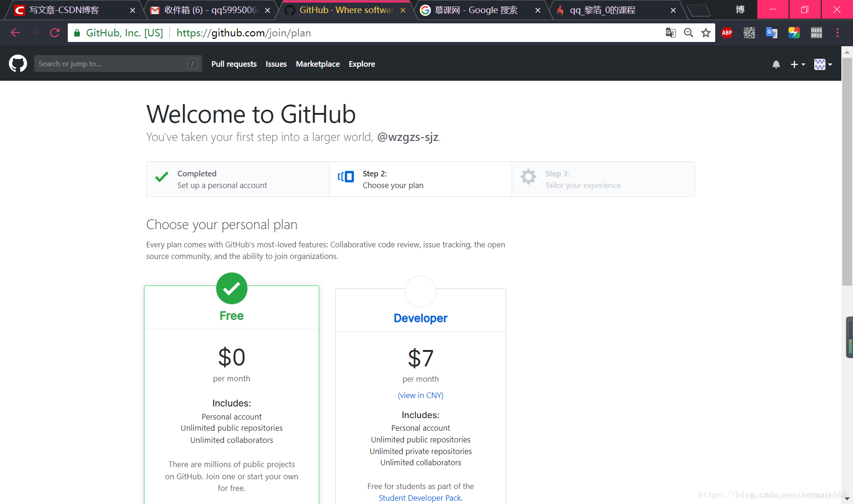Click the zoom magnifier icon in address bar
Image resolution: width=853 pixels, height=504 pixels.
(x=688, y=33)
